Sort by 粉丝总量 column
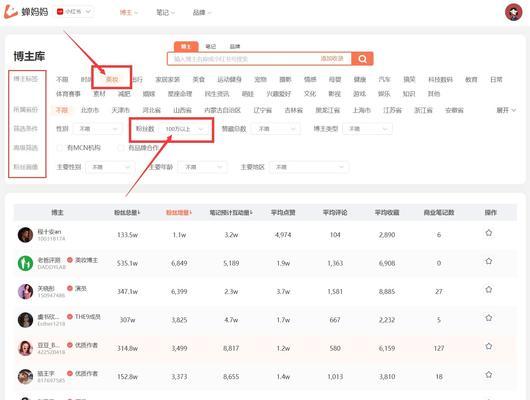Screen dimensions: 530x400 (x=127, y=213)
